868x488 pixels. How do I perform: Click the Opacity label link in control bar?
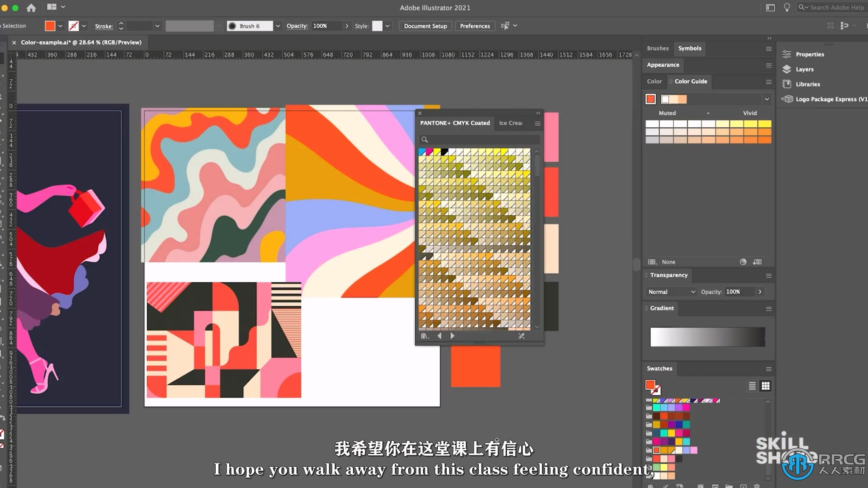pos(297,26)
